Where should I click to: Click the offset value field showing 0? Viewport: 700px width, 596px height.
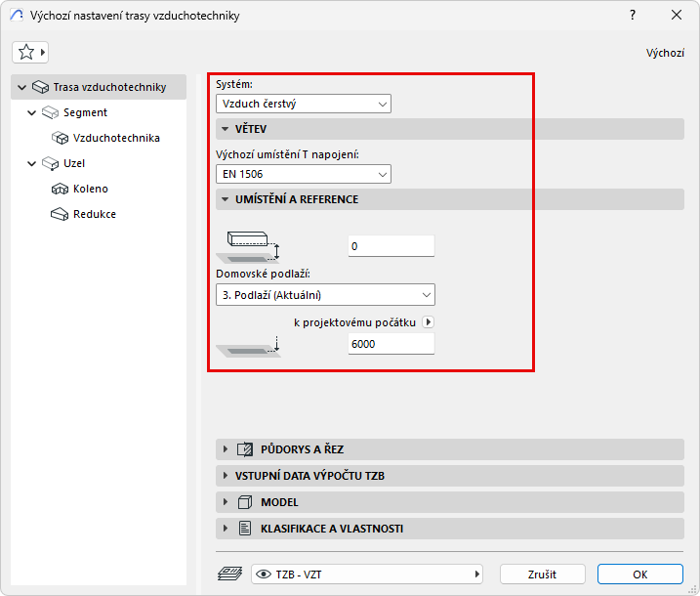pyautogui.click(x=391, y=246)
